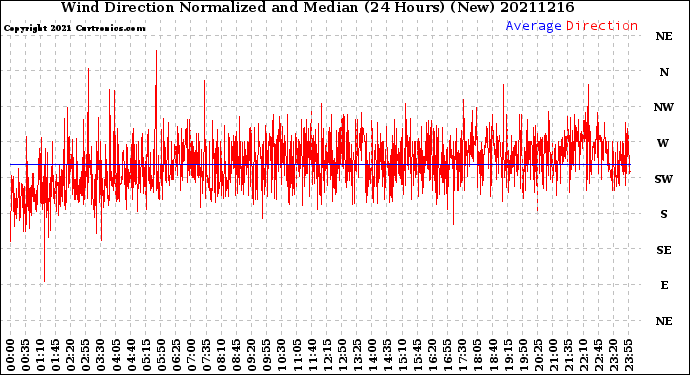
Task: Click the 11:05 time axis label
Action: pos(297,355)
